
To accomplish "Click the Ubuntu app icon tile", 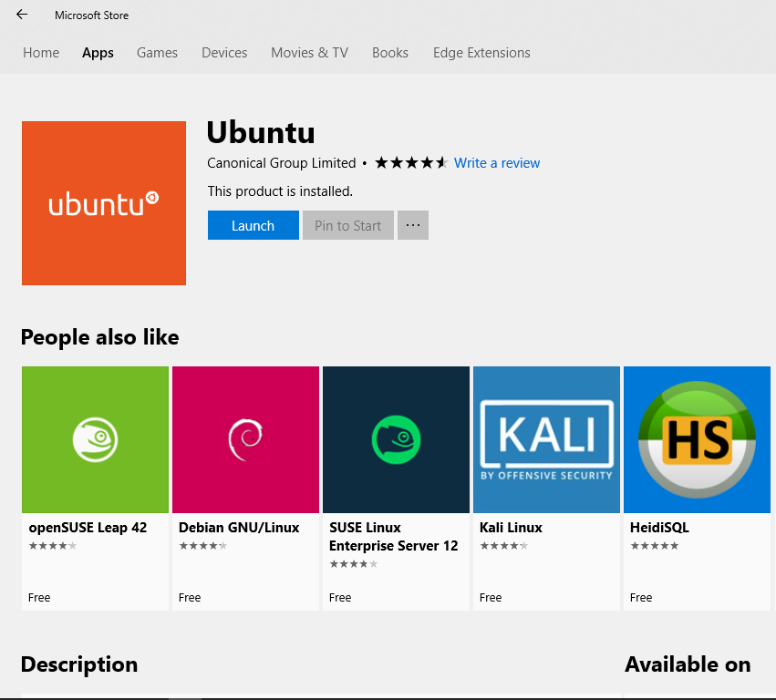I will point(103,202).
